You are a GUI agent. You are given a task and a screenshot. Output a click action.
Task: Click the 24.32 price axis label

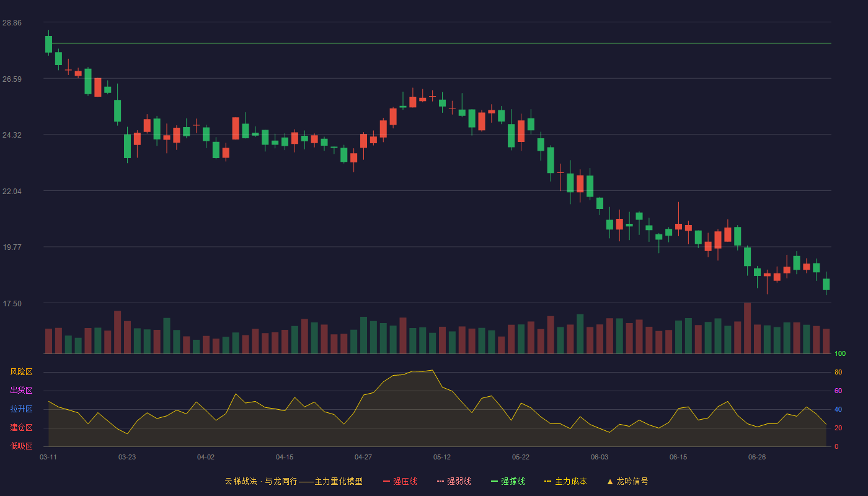pyautogui.click(x=12, y=135)
